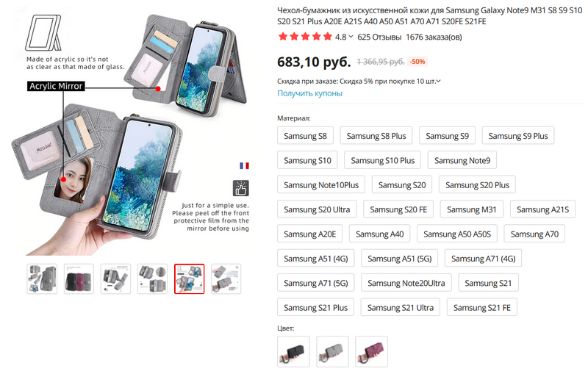Click the main product image
Screen dimensions: 588x374
pyautogui.click(x=136, y=132)
